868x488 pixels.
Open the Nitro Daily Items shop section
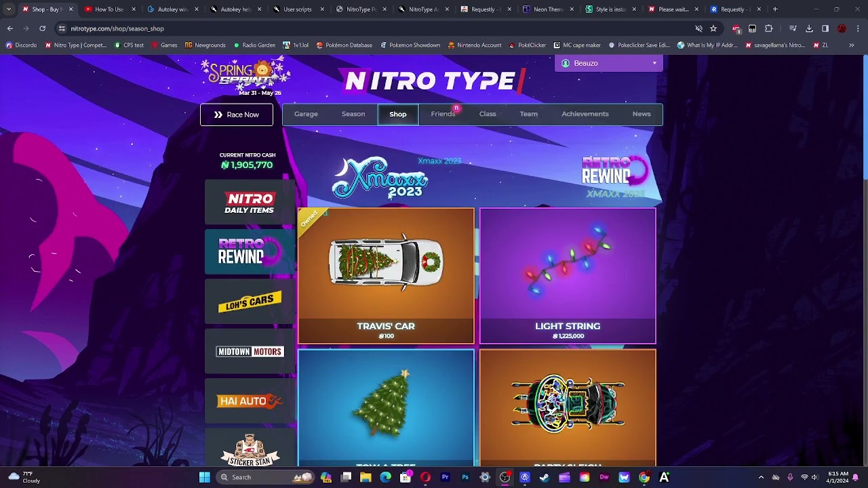[250, 202]
